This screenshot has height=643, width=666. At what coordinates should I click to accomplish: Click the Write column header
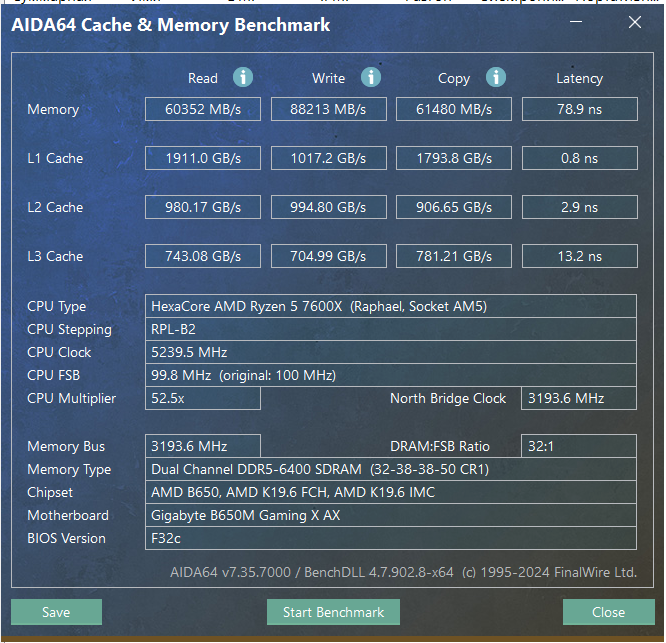329,78
